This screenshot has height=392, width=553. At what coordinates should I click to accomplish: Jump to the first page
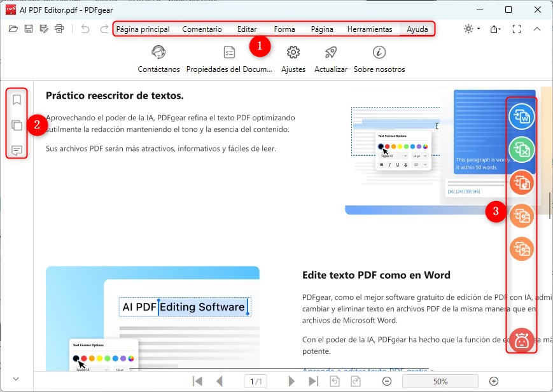197,381
